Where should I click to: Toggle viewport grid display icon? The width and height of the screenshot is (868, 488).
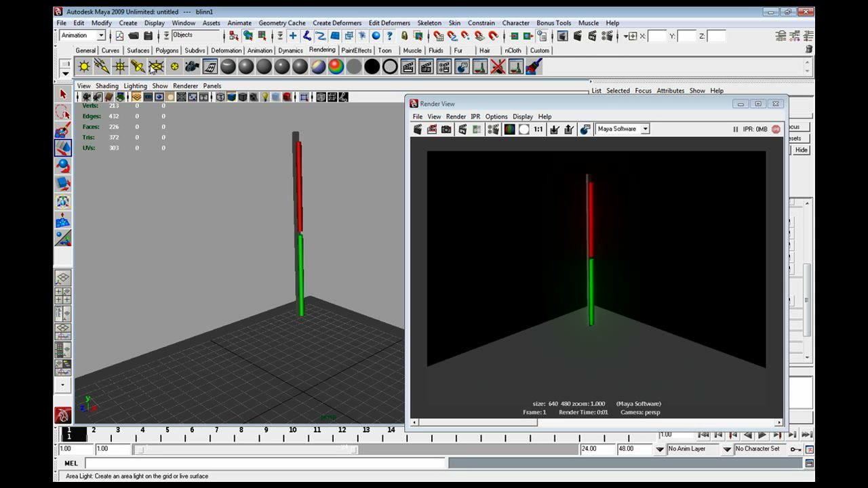tap(136, 97)
